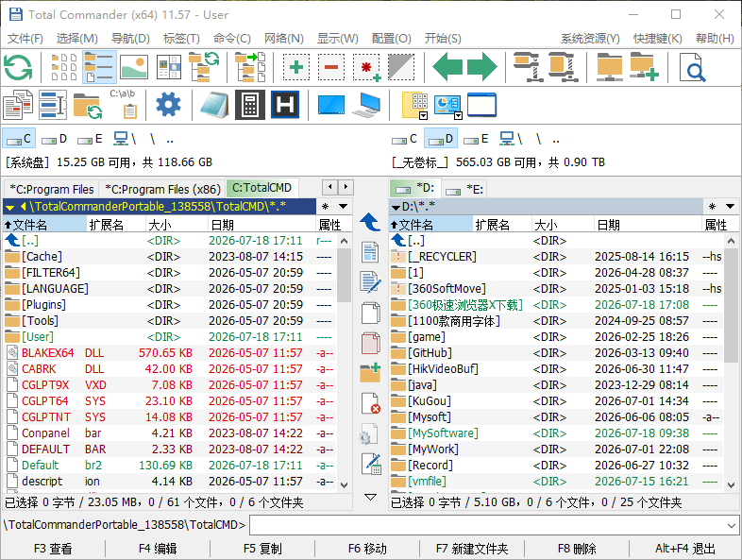Click select group plus icon

click(296, 67)
